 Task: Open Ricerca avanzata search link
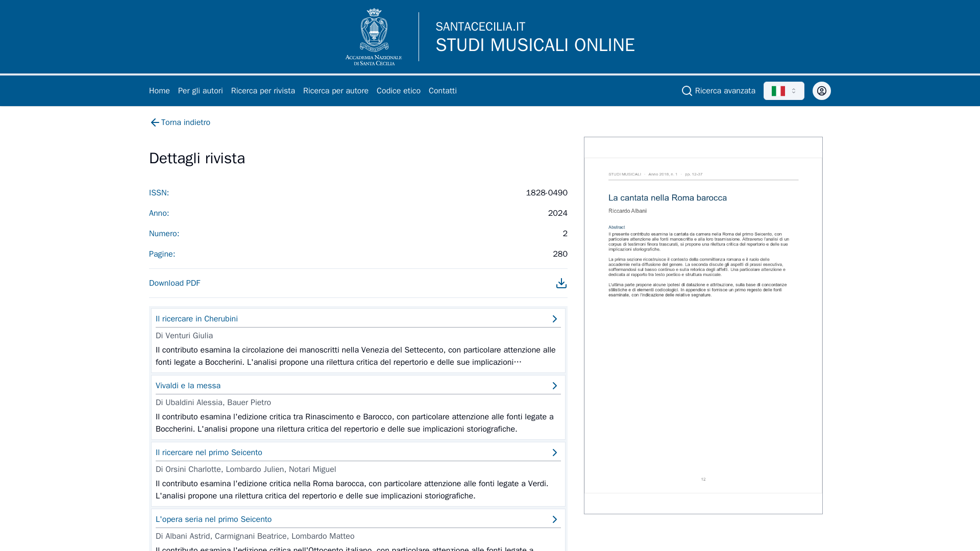(x=725, y=91)
